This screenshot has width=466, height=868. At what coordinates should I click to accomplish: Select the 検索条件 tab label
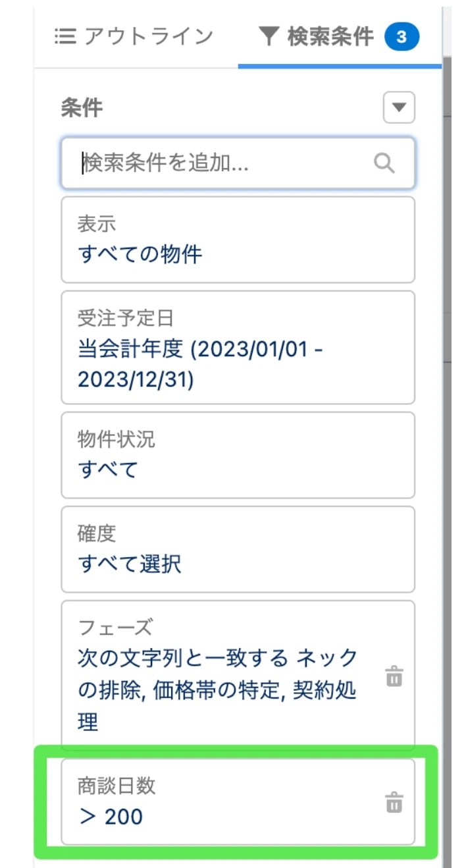click(330, 37)
